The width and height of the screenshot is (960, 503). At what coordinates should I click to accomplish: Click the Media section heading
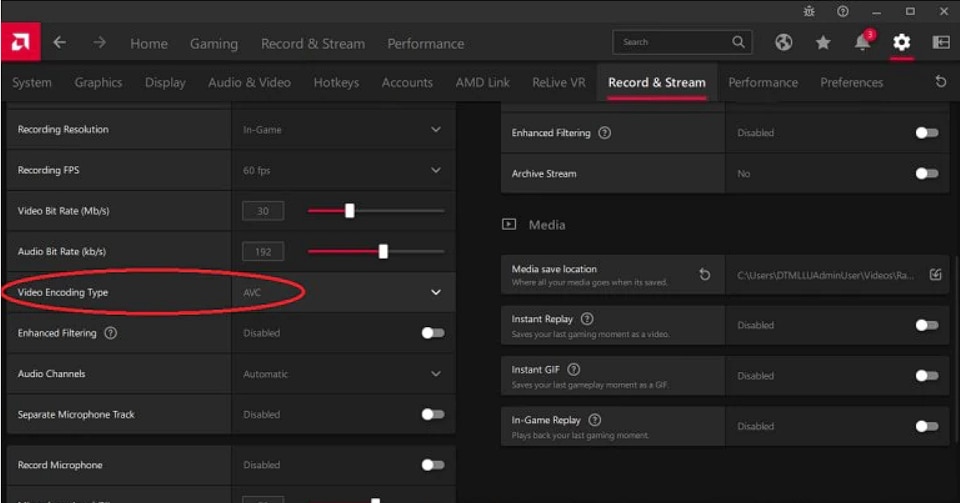pos(547,225)
